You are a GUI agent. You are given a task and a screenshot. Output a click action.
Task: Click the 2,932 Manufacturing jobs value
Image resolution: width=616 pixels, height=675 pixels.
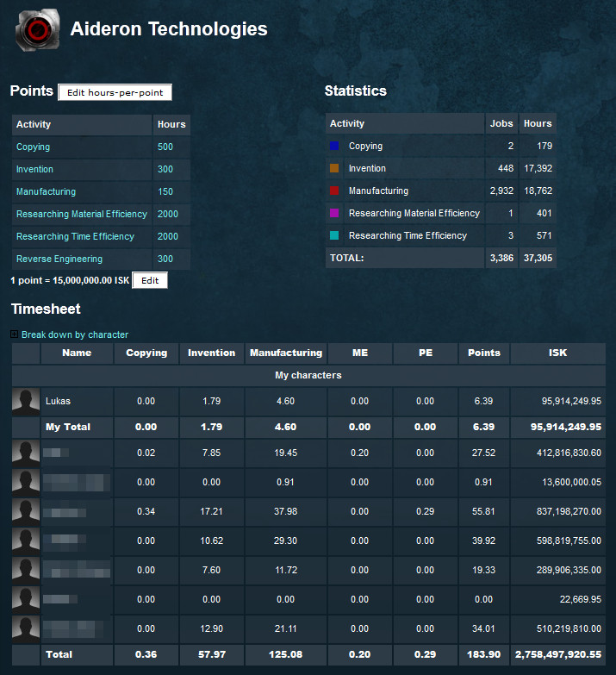coord(501,191)
